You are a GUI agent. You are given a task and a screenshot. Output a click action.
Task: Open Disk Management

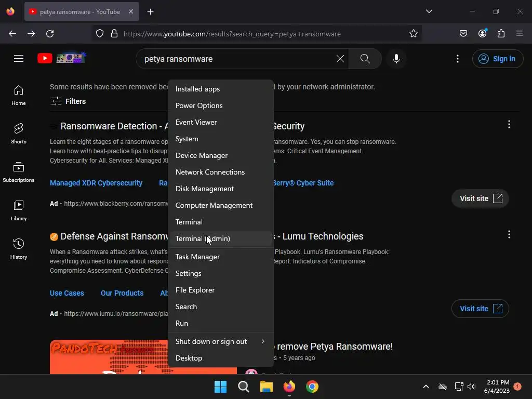pos(220,189)
